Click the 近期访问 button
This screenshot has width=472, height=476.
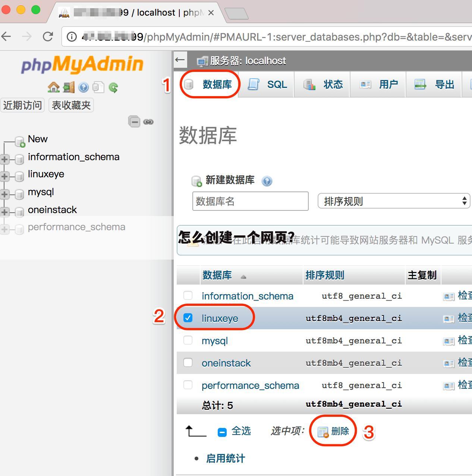[22, 105]
